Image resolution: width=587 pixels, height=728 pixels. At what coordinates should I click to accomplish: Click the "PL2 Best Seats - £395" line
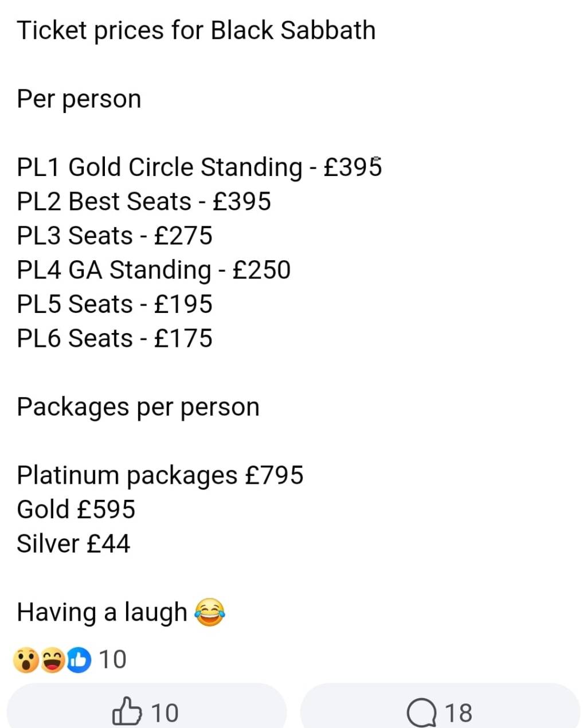[144, 202]
